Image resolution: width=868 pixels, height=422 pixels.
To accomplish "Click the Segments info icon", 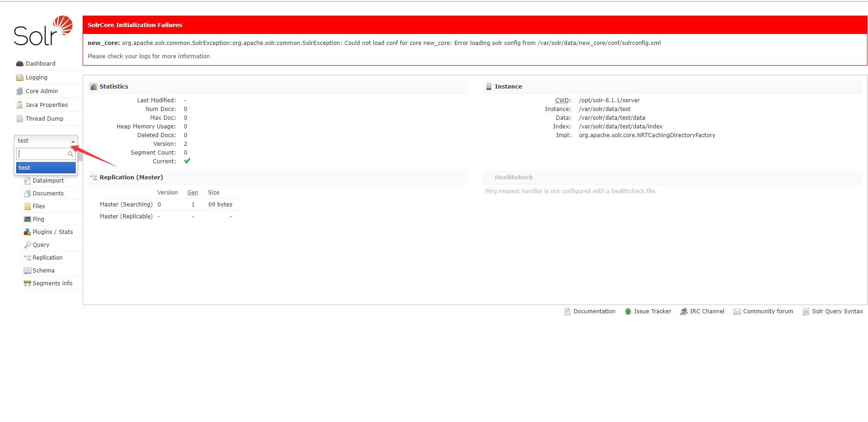I will click(x=28, y=283).
